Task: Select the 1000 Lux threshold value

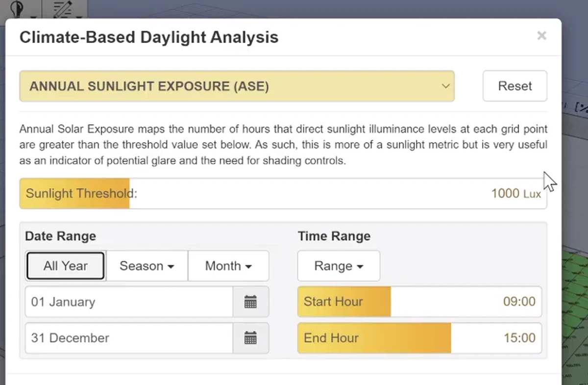Action: coord(516,193)
